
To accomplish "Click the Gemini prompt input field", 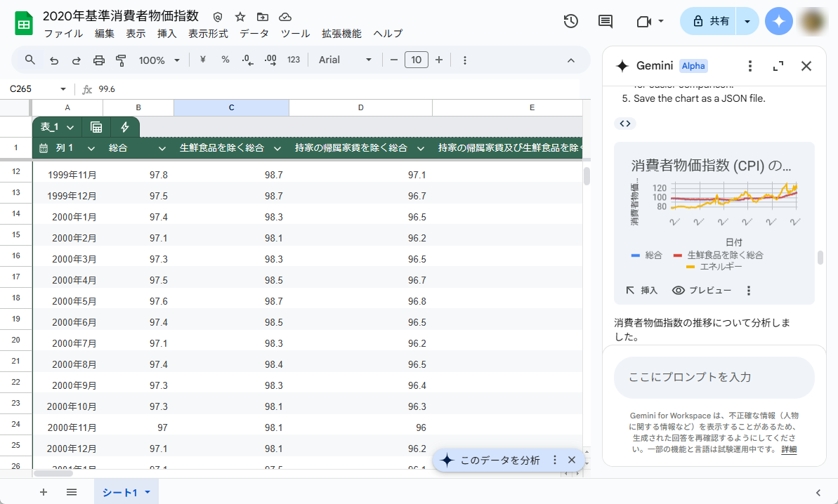I will pyautogui.click(x=714, y=377).
